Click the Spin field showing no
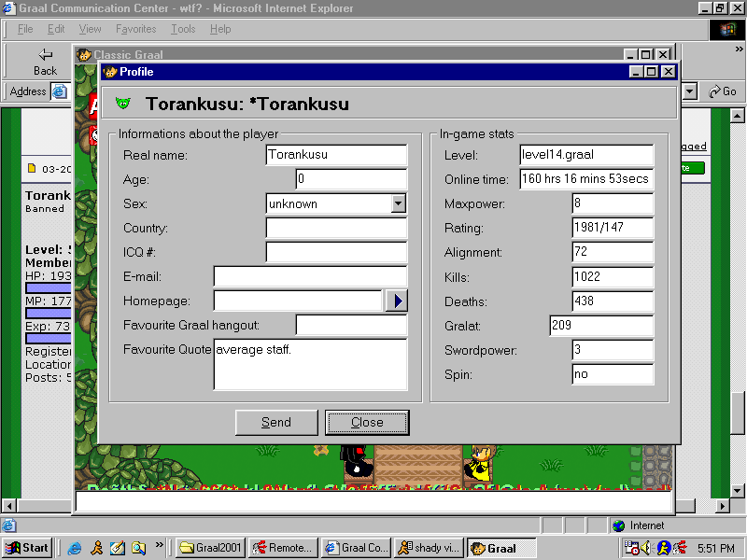 pyautogui.click(x=613, y=374)
